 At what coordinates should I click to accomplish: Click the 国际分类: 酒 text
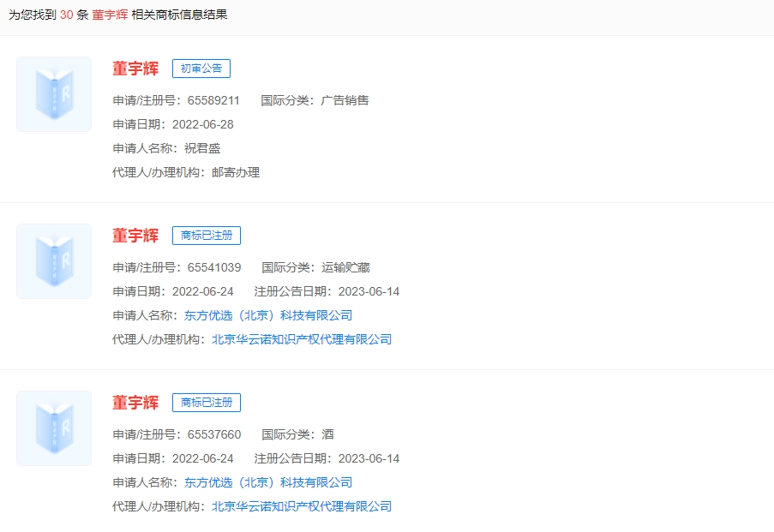297,435
